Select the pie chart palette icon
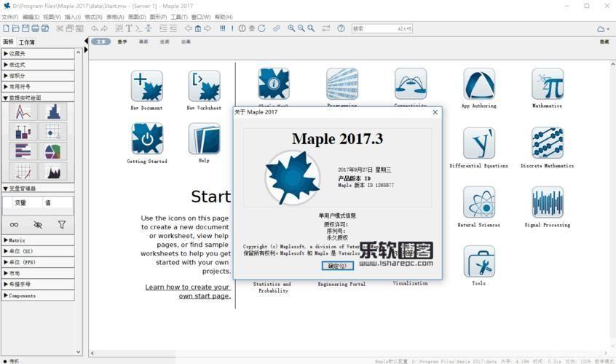The image size is (616, 364). coord(53,151)
